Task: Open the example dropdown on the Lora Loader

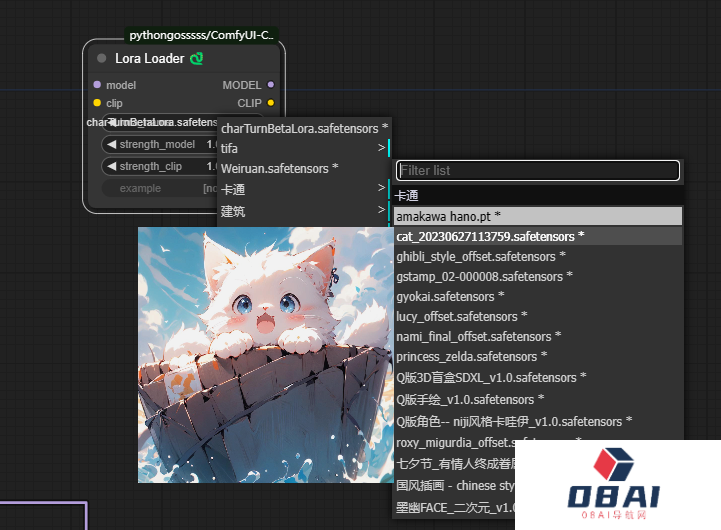Action: tap(159, 188)
